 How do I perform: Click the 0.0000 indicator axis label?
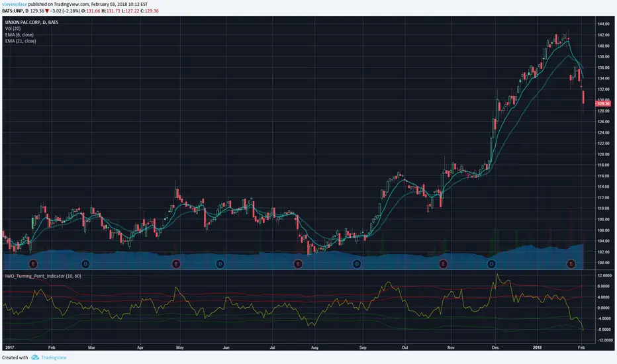coord(605,308)
